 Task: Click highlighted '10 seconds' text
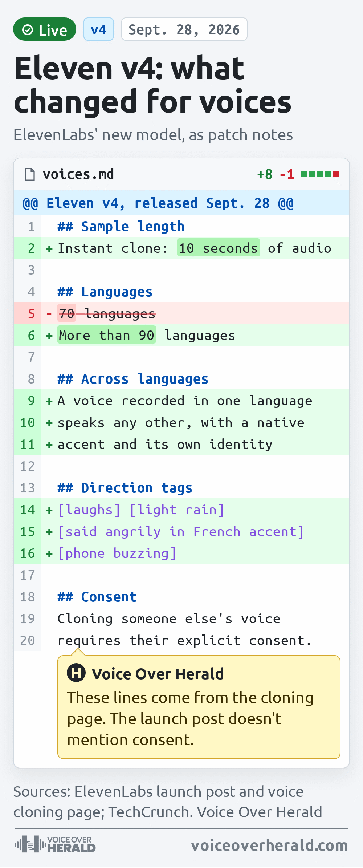[x=219, y=248]
